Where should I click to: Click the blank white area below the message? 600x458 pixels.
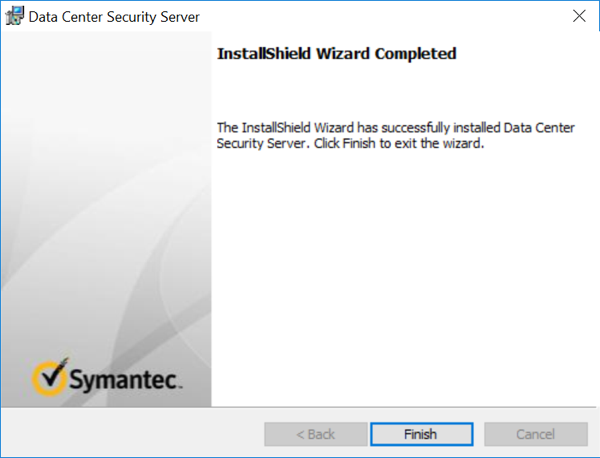(400, 280)
